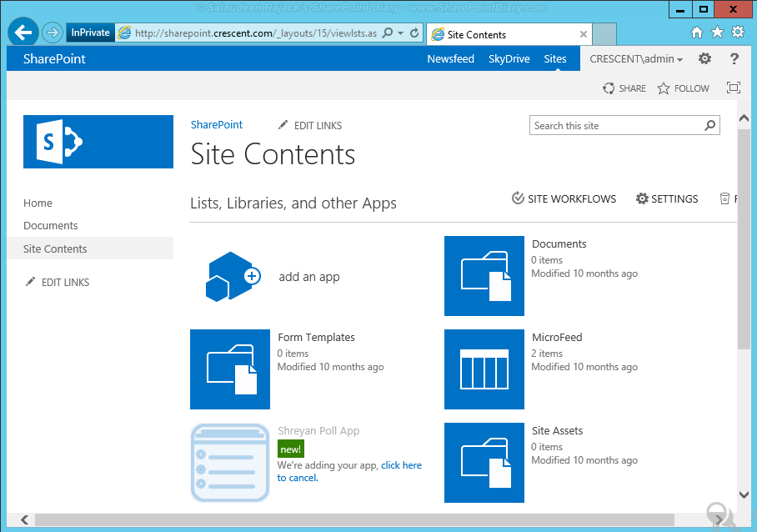Click the focus on content icon
This screenshot has height=532, width=757.
(733, 88)
